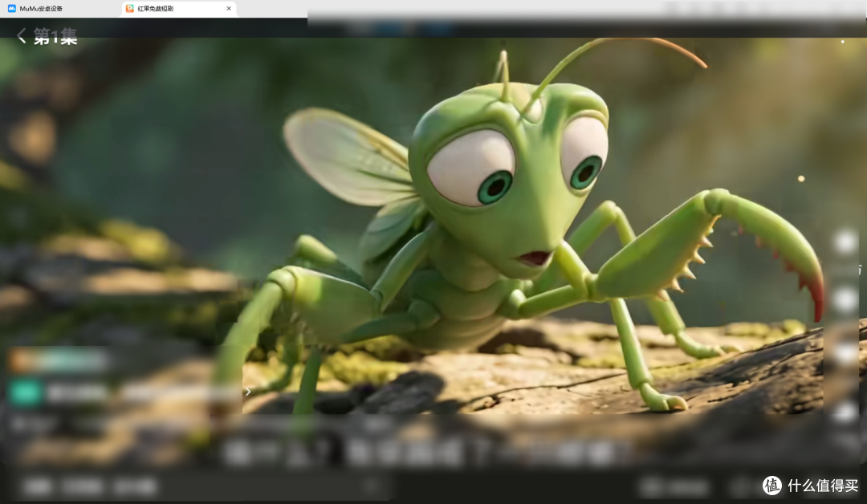Expand the small white chevron over the video
The width and height of the screenshot is (867, 504).
248,392
